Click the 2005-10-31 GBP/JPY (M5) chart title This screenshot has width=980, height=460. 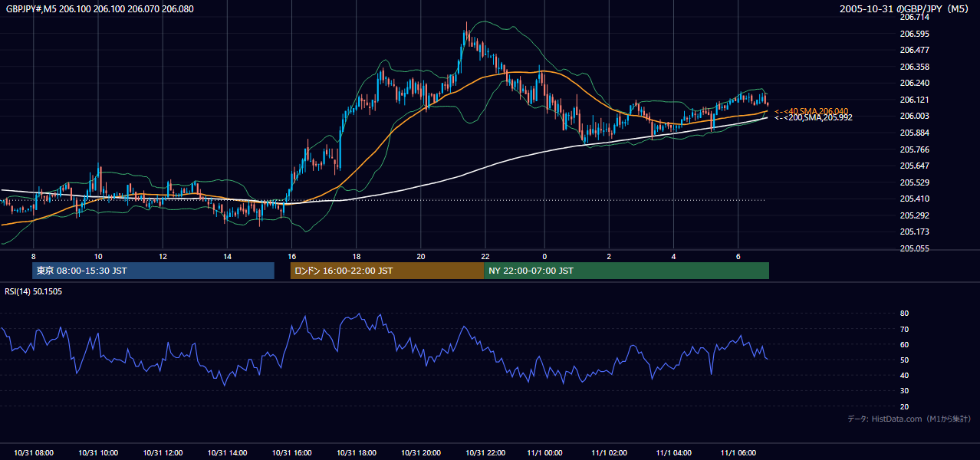[905, 8]
